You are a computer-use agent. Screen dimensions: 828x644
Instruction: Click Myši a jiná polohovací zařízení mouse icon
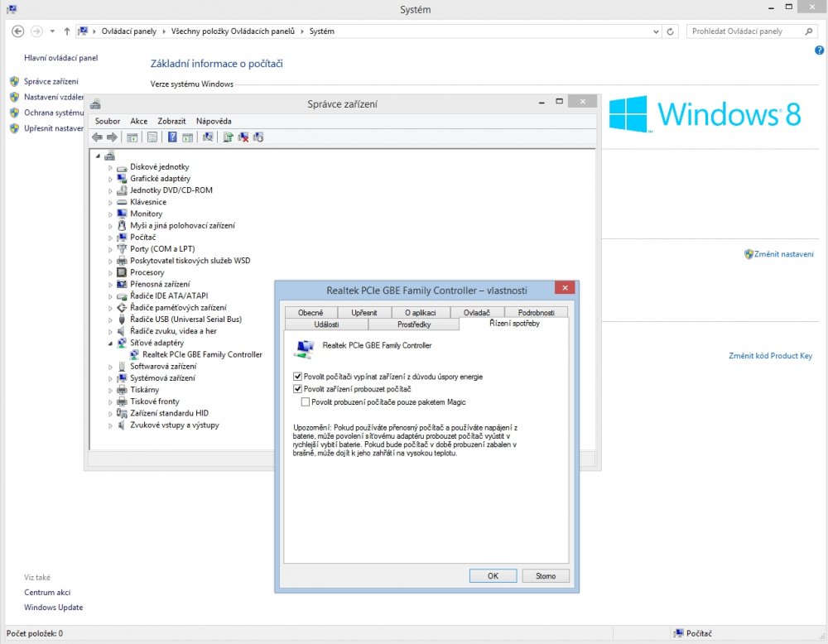122,225
